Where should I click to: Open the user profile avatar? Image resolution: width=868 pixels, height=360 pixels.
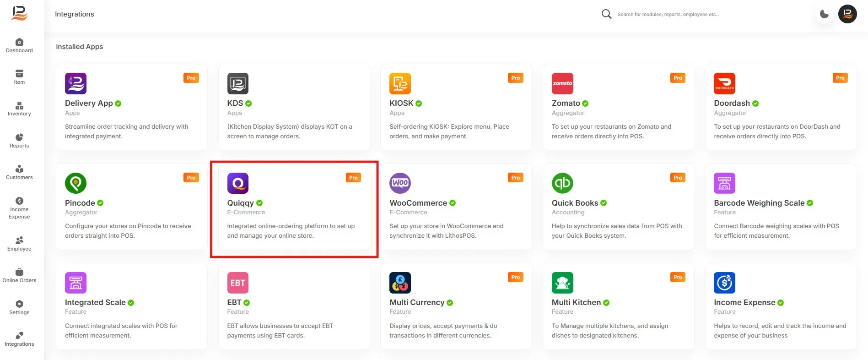point(847,14)
